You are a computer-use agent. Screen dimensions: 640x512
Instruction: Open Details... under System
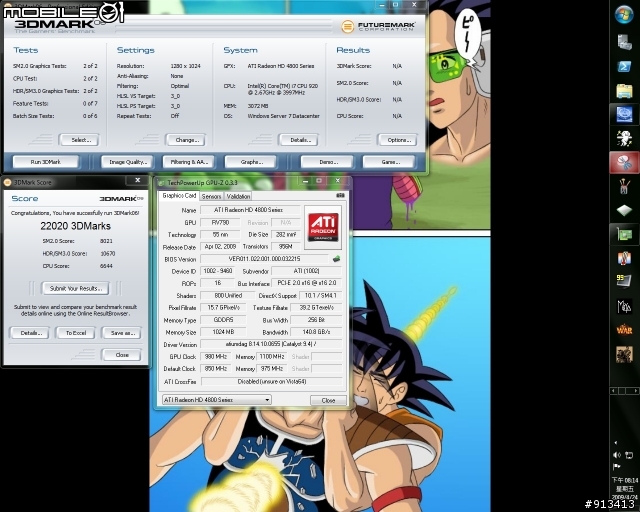coord(299,140)
